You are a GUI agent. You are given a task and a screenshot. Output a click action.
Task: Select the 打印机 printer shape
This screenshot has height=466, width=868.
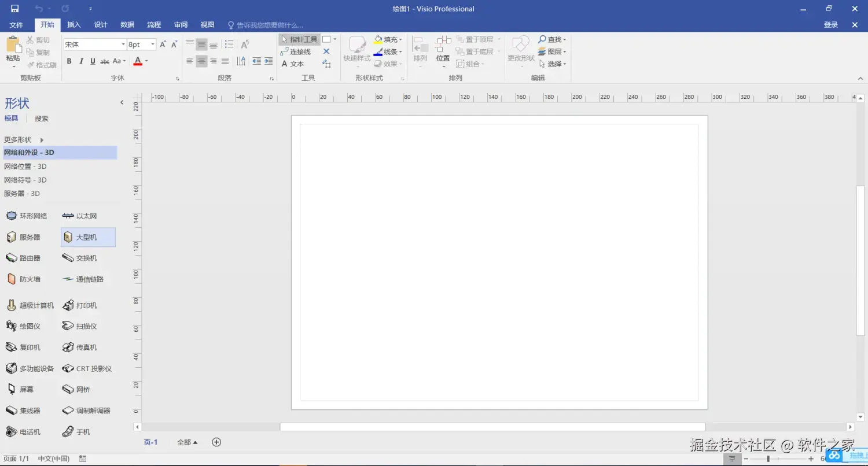tap(80, 305)
